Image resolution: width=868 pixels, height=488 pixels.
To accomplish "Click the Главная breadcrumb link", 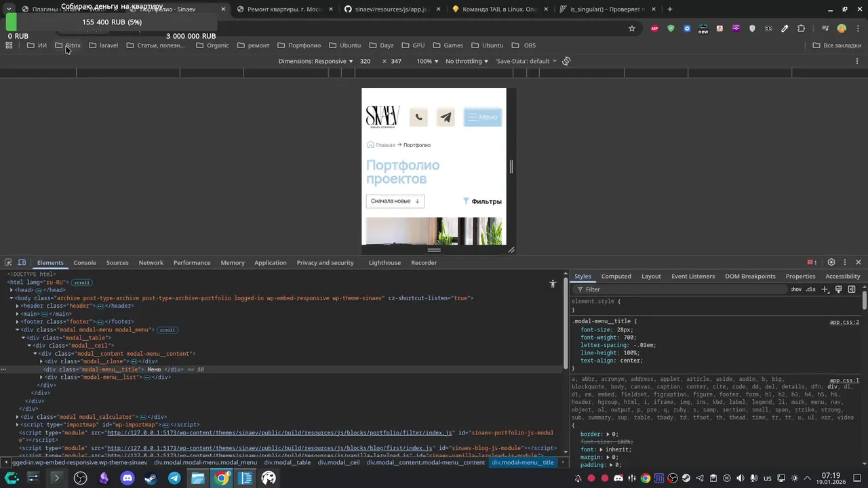I will pyautogui.click(x=385, y=145).
